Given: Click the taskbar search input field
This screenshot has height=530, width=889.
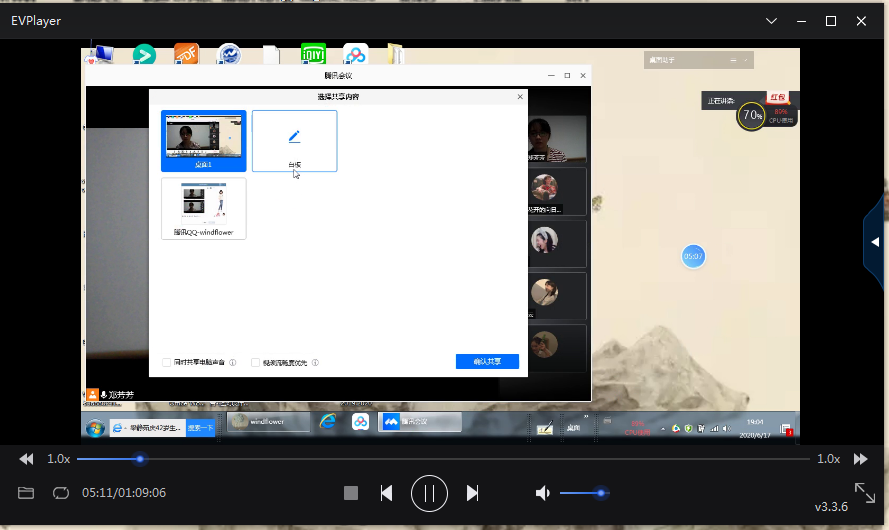Looking at the screenshot, I should coord(148,427).
